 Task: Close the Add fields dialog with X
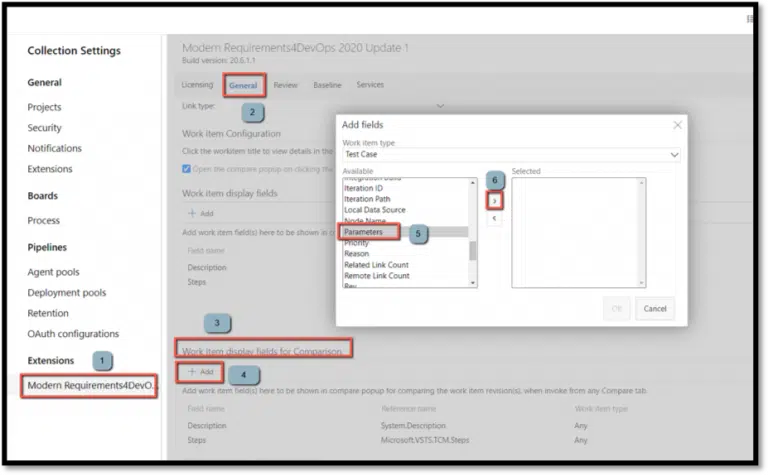pyautogui.click(x=677, y=125)
